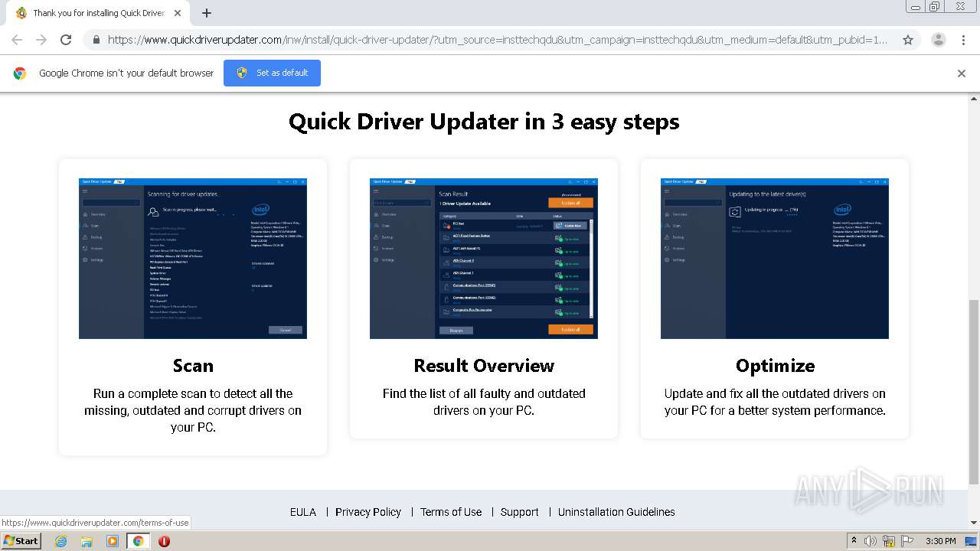Image resolution: width=980 pixels, height=551 pixels.
Task: Click the Scan step description text
Action: (193, 410)
